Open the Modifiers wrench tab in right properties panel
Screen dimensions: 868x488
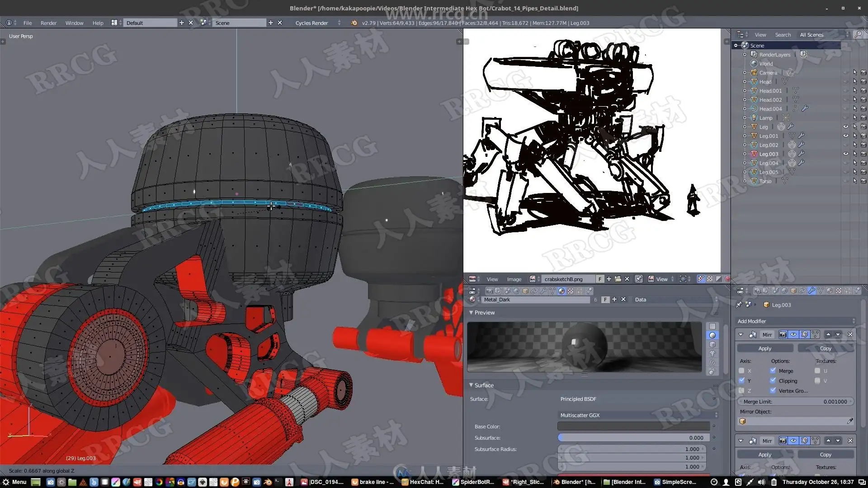point(811,291)
